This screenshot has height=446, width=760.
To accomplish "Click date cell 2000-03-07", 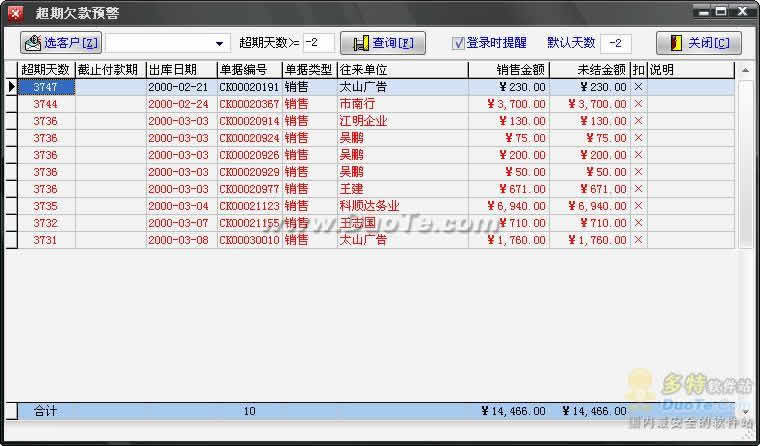I will tap(182, 223).
